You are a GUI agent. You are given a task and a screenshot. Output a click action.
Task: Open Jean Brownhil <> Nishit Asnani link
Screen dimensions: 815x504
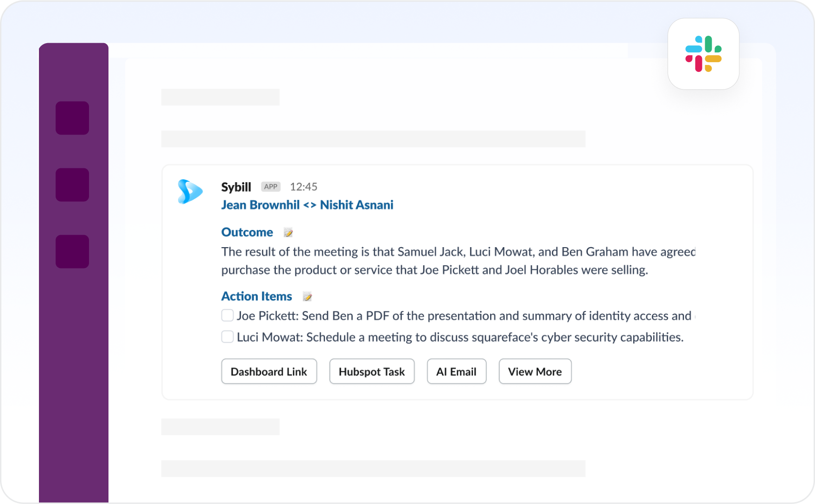pyautogui.click(x=307, y=205)
